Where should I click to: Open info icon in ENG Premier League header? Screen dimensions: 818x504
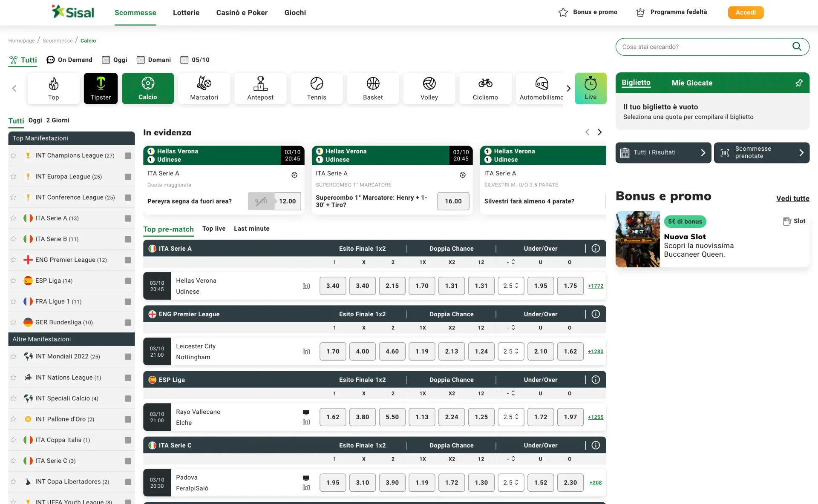[596, 314]
